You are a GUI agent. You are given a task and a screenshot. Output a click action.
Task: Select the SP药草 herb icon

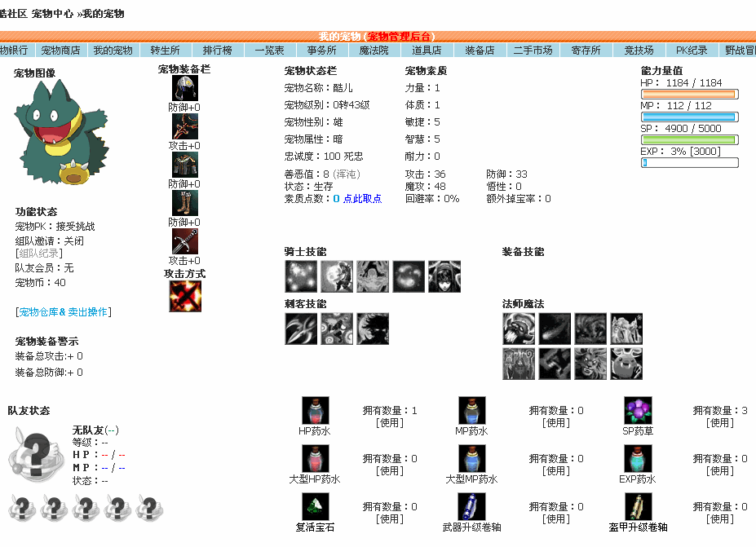[638, 411]
